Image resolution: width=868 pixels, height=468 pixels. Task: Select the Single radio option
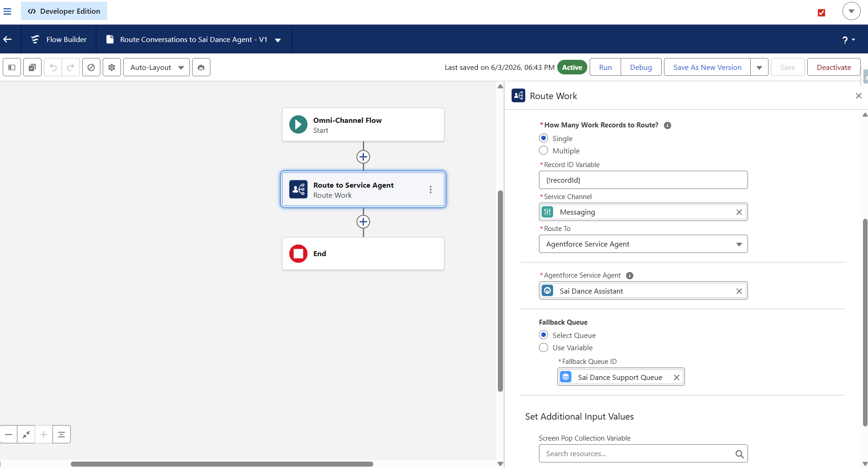pos(544,138)
